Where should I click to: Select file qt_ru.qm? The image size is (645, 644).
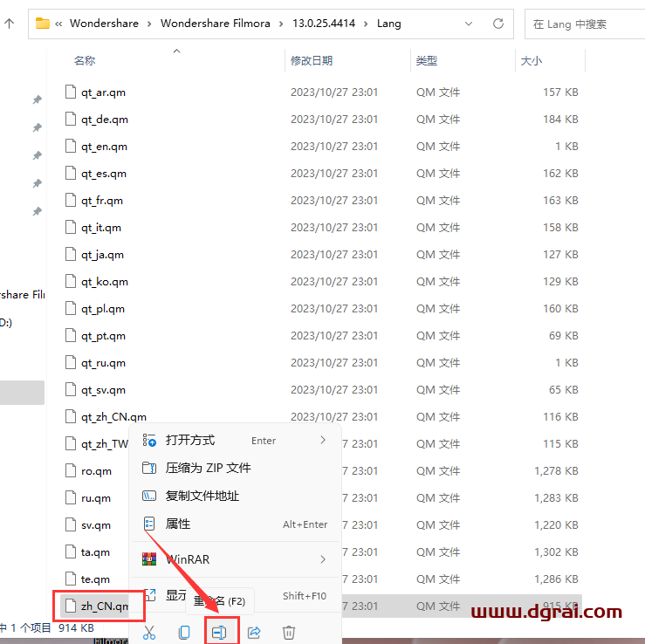(x=103, y=363)
